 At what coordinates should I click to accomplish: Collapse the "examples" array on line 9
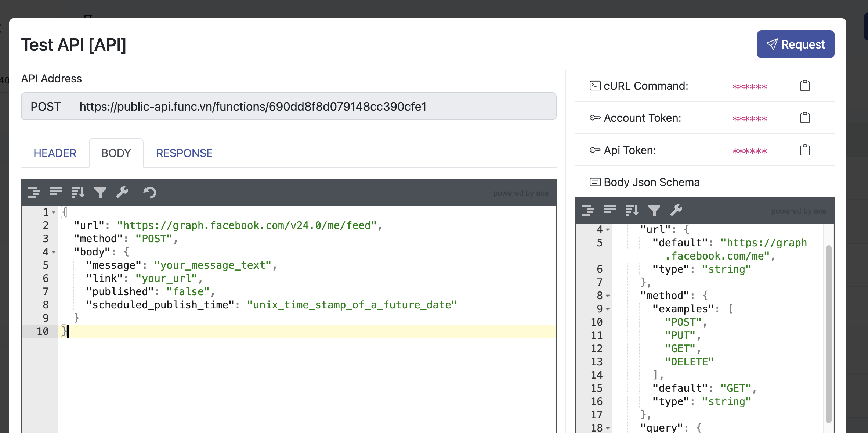[608, 309]
